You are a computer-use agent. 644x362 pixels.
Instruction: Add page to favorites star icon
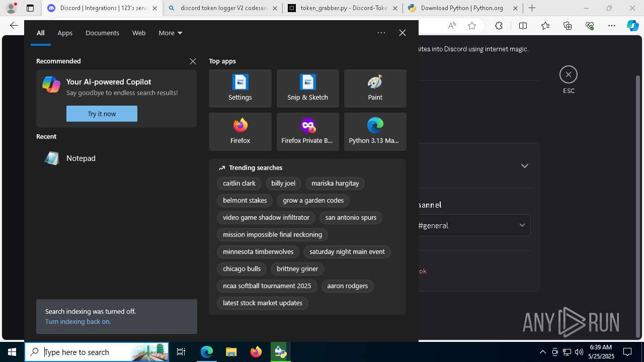point(472,26)
